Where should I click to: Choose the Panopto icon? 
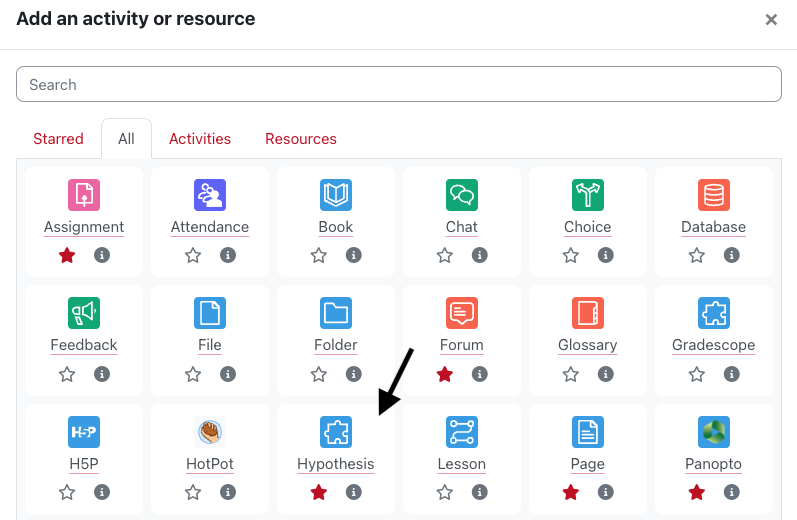[714, 432]
